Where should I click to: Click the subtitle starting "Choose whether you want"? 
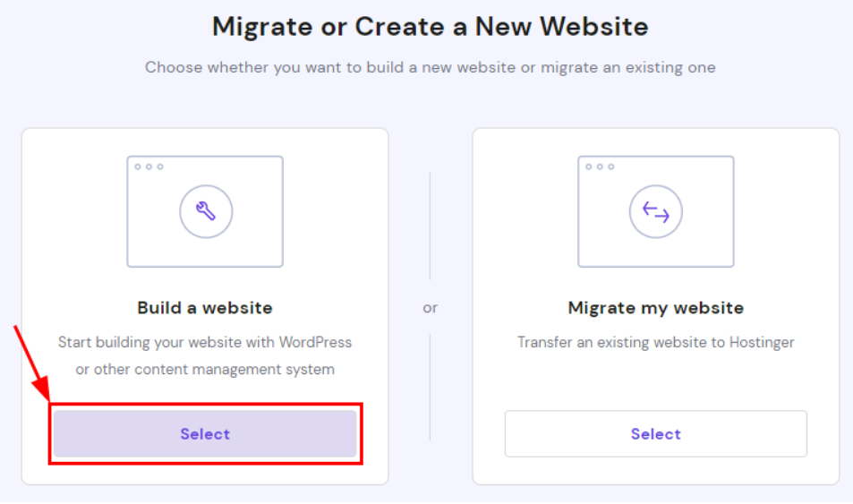click(x=430, y=67)
